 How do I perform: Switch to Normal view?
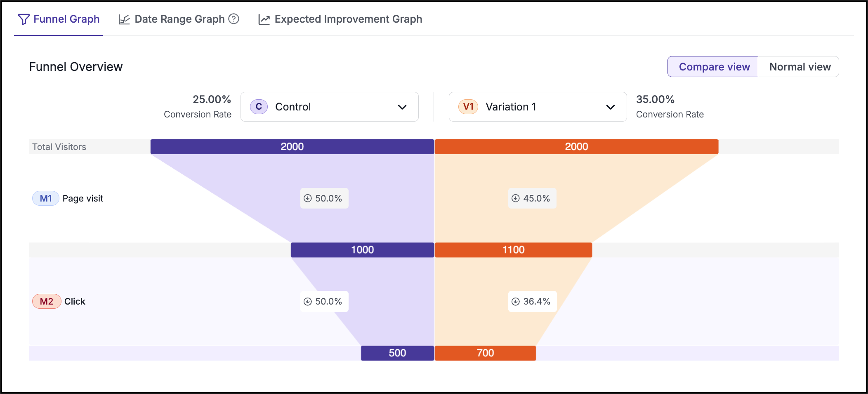(800, 67)
